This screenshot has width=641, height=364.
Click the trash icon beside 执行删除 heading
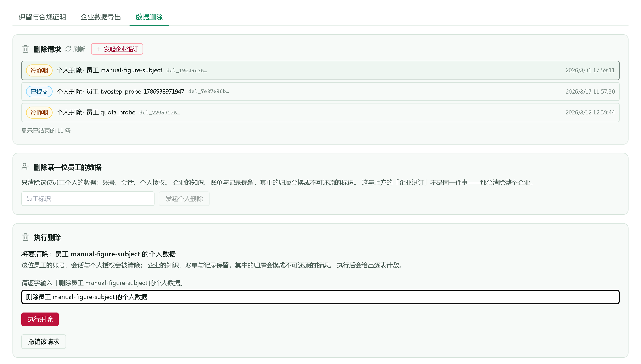(25, 237)
